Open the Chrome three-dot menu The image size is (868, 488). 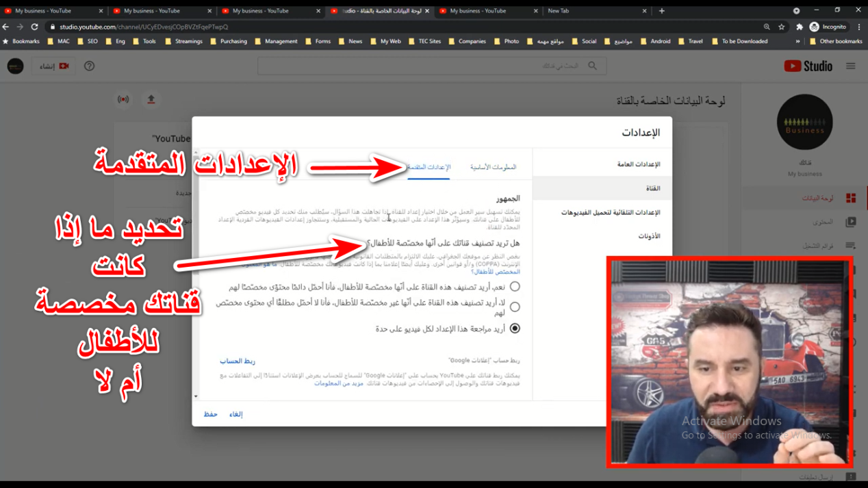pyautogui.click(x=859, y=27)
